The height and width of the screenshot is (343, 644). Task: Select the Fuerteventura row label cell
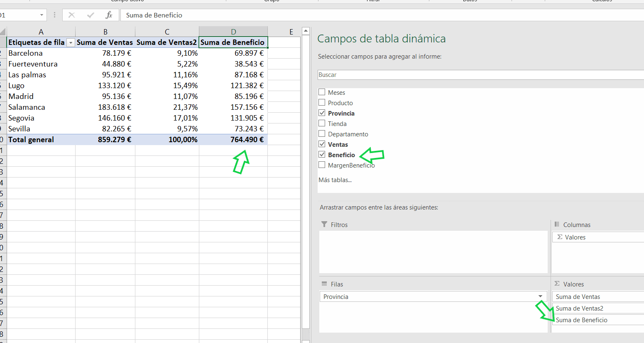pos(41,64)
